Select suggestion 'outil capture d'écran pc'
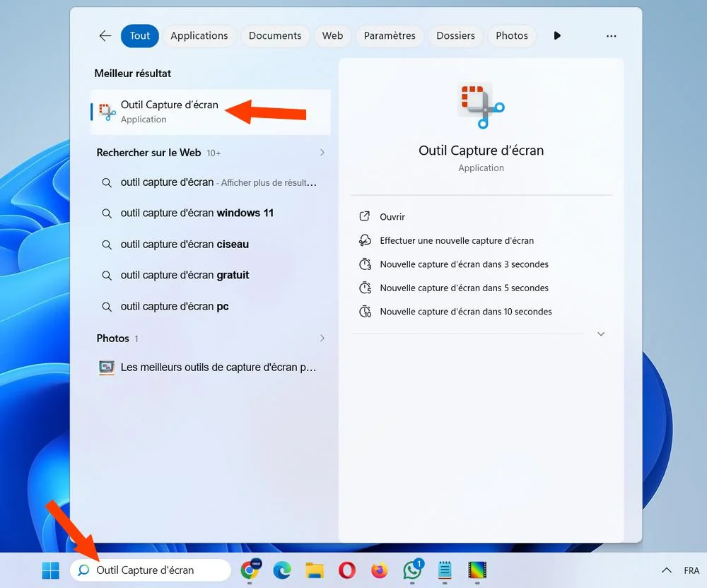Viewport: 707px width, 588px height. pyautogui.click(x=211, y=307)
